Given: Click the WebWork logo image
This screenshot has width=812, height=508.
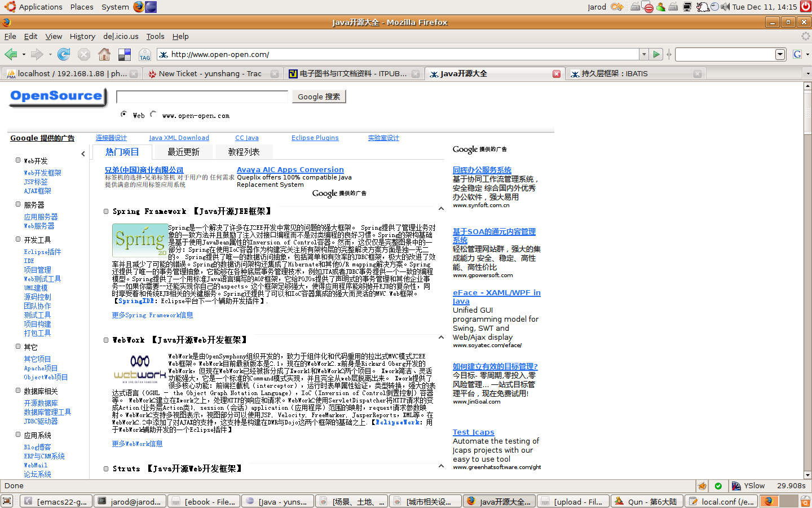Looking at the screenshot, I should [140, 369].
